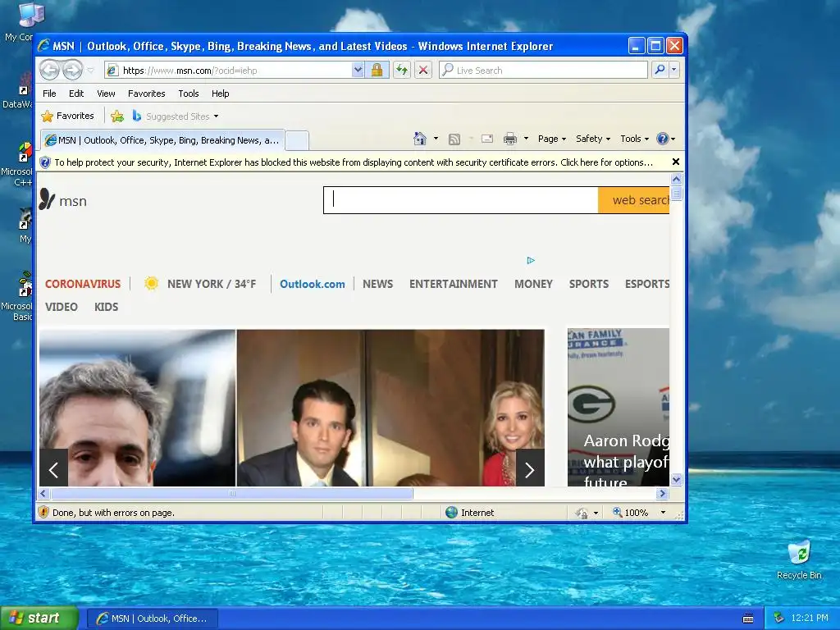
Task: Click the horizontal scrollbar right arrow
Action: tap(662, 493)
